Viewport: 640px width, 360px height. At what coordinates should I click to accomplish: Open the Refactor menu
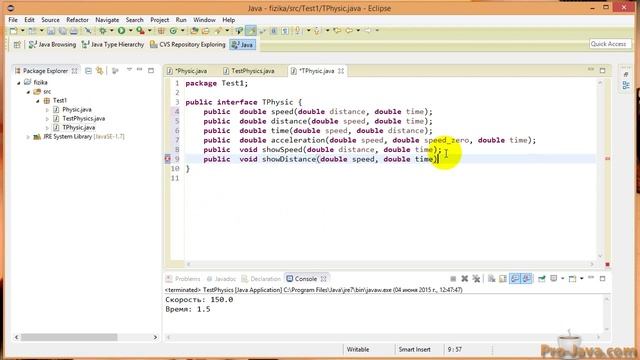(77, 20)
